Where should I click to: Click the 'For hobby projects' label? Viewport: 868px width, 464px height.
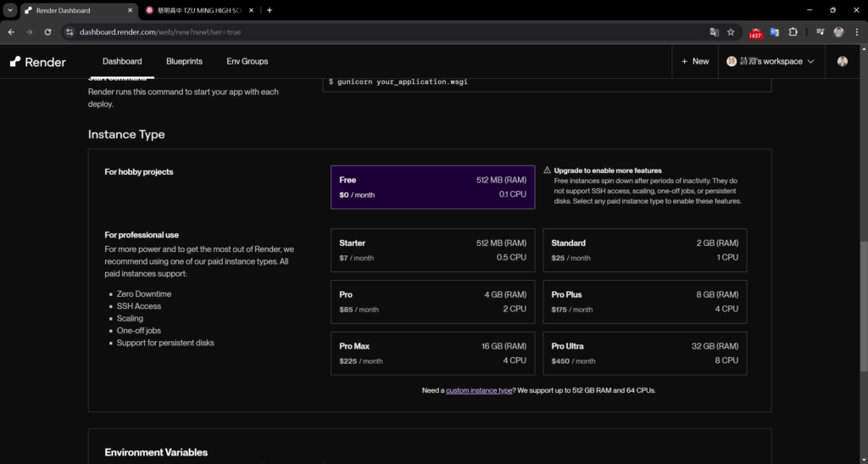pyautogui.click(x=139, y=171)
